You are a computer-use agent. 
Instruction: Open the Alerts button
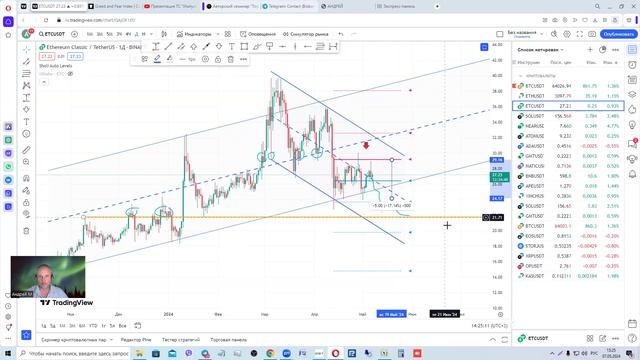258,34
